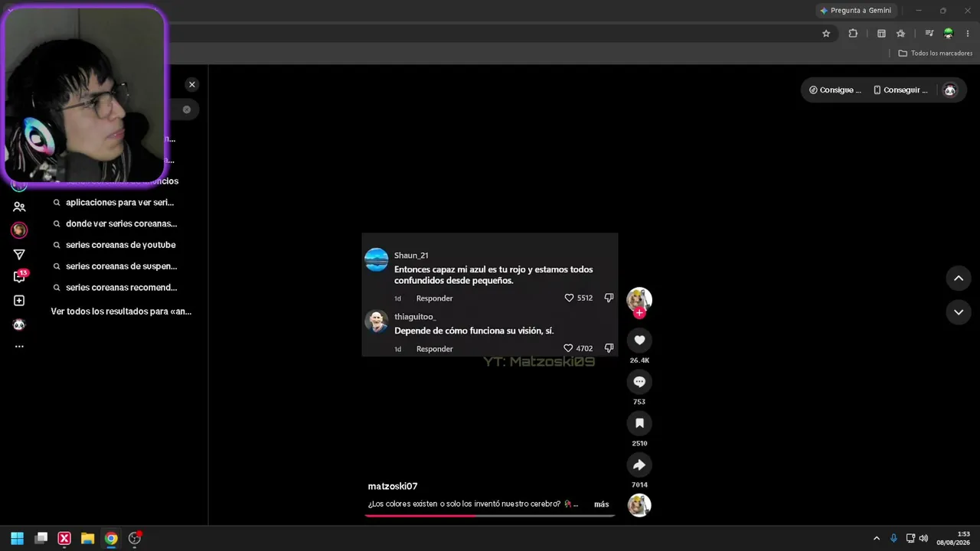Open Chrome media controls icon

[x=929, y=34]
